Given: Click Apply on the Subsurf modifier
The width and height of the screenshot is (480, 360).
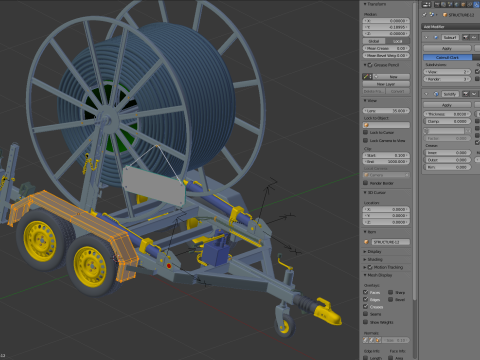Looking at the screenshot, I should pyautogui.click(x=447, y=48).
